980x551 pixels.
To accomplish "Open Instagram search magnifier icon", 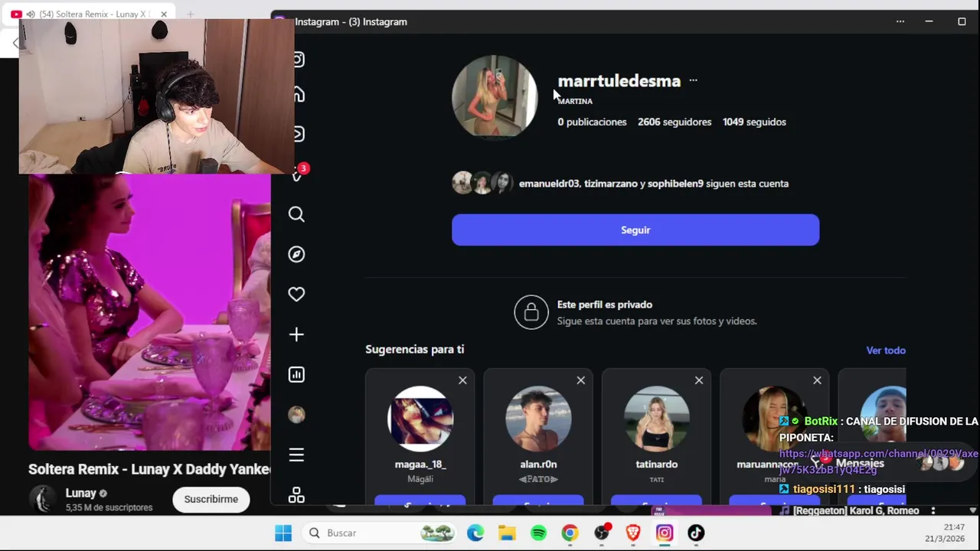I will [296, 214].
